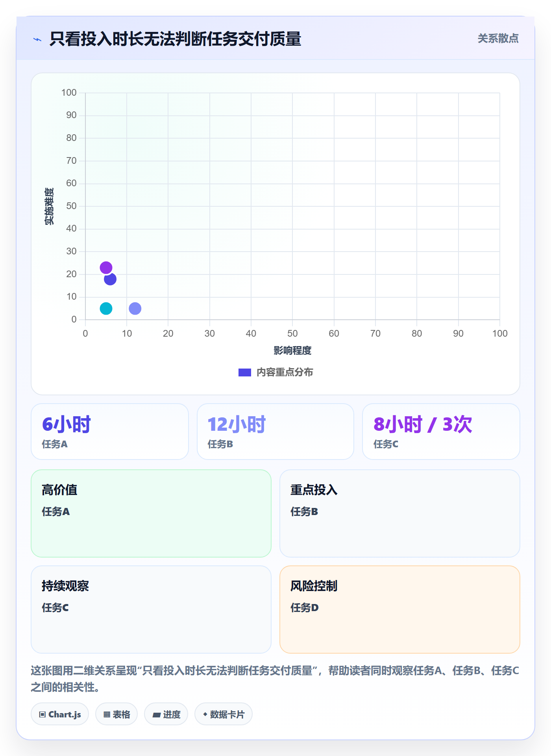Click the main title 只看投入时长无法判断任务交付质量
Screen dimensions: 551x756
pyautogui.click(x=175, y=39)
